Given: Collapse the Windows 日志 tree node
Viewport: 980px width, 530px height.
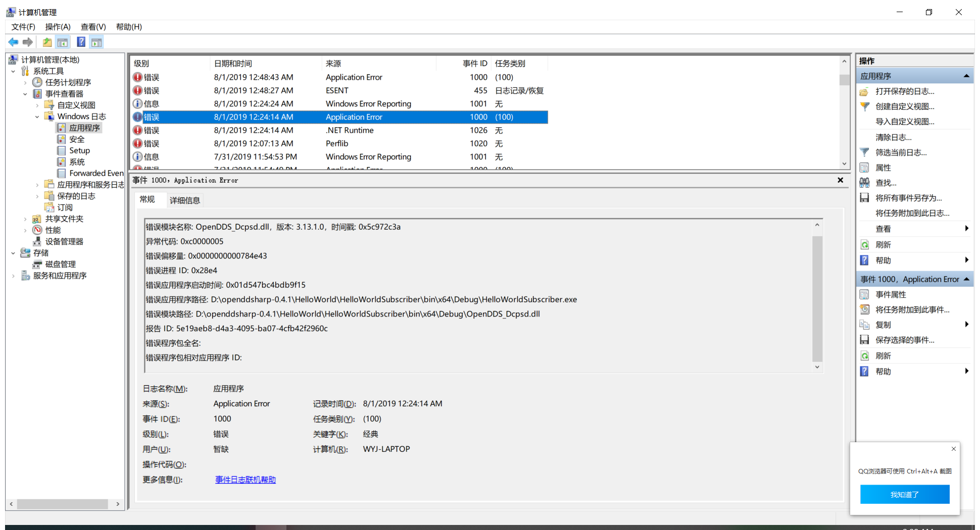Looking at the screenshot, I should [x=37, y=116].
